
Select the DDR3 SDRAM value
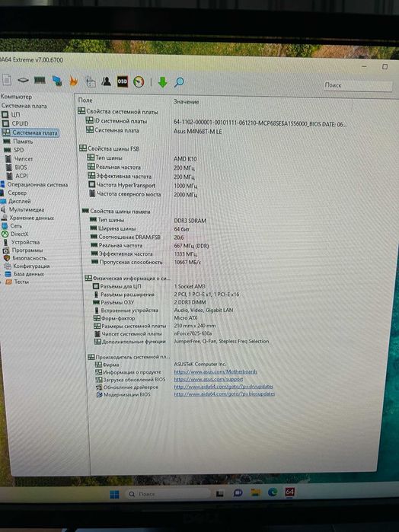(190, 221)
